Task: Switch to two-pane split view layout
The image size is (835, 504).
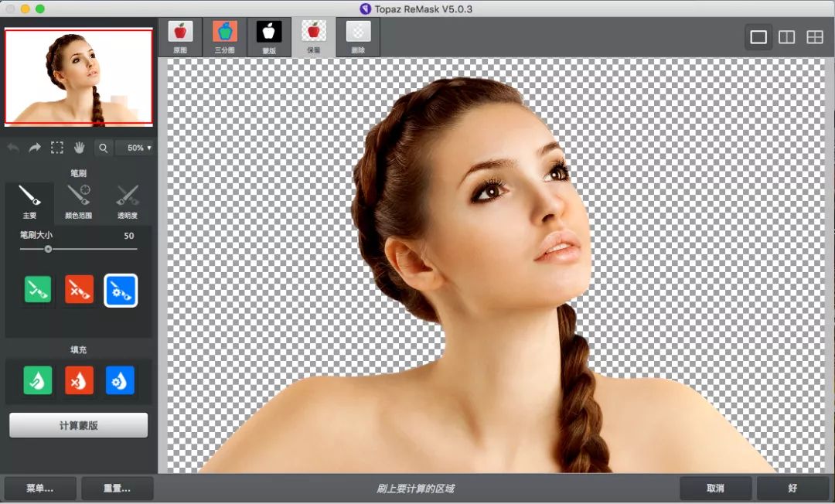Action: click(786, 37)
